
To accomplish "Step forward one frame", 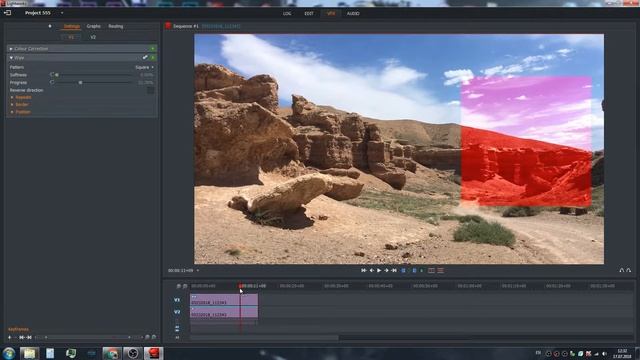I will [x=386, y=270].
